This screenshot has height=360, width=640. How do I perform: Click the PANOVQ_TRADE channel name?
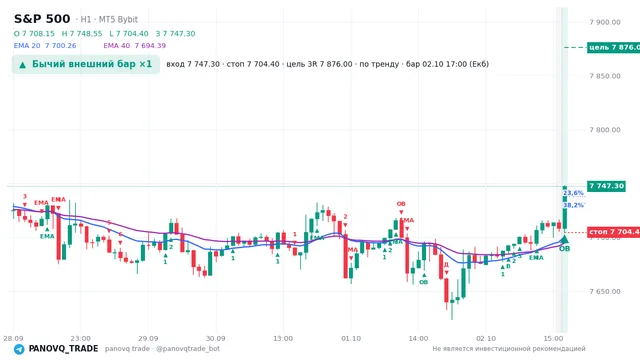pyautogui.click(x=63, y=349)
